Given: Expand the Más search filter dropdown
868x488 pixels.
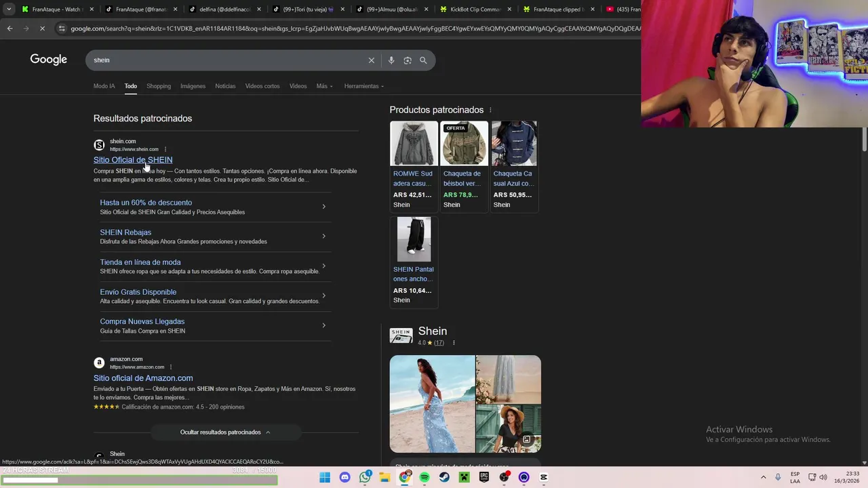Looking at the screenshot, I should 324,86.
